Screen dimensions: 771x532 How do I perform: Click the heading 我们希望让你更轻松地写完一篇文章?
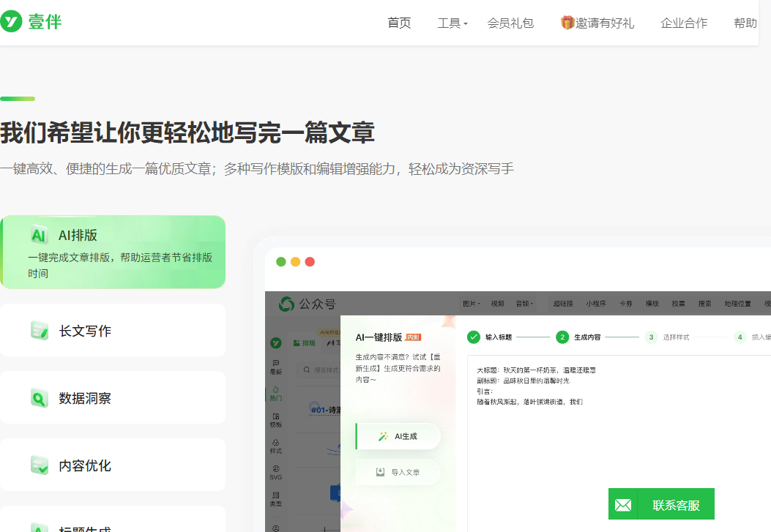point(187,132)
